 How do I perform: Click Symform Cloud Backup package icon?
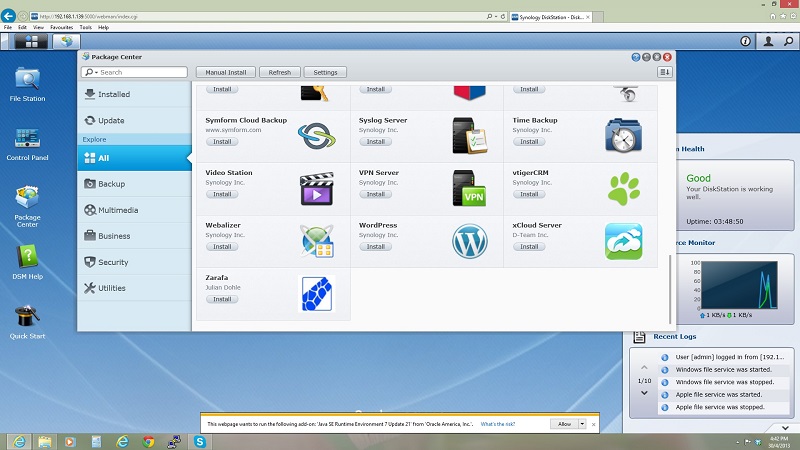coord(316,136)
